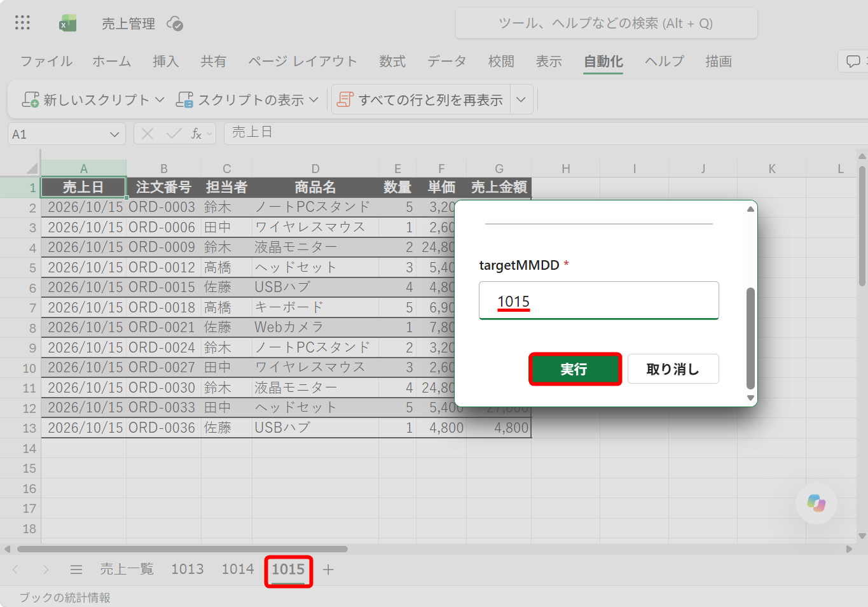Screen dimensions: 868x607
Task: Click the workbook title 売上管理
Action: (x=128, y=24)
